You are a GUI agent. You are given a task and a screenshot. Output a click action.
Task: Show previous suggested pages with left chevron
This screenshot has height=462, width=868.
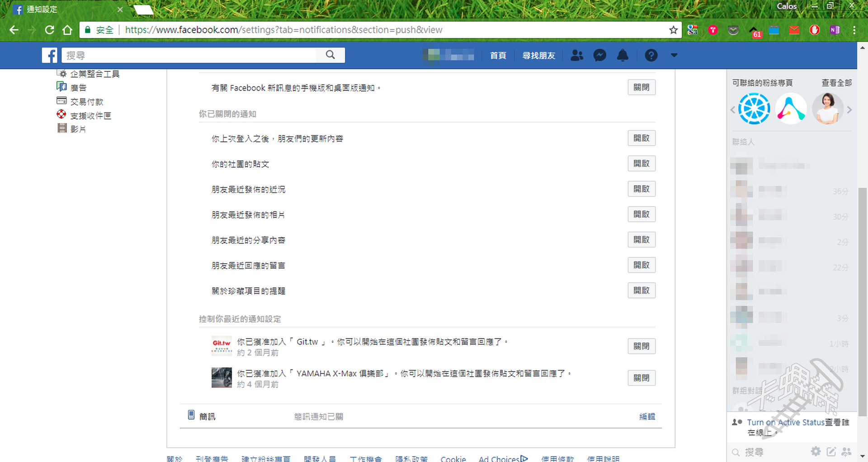click(x=733, y=110)
